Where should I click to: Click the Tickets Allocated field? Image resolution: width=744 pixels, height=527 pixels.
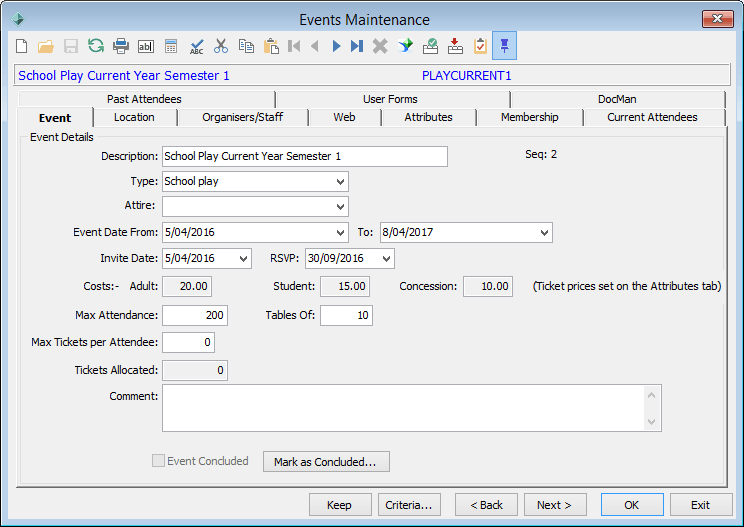(x=195, y=370)
